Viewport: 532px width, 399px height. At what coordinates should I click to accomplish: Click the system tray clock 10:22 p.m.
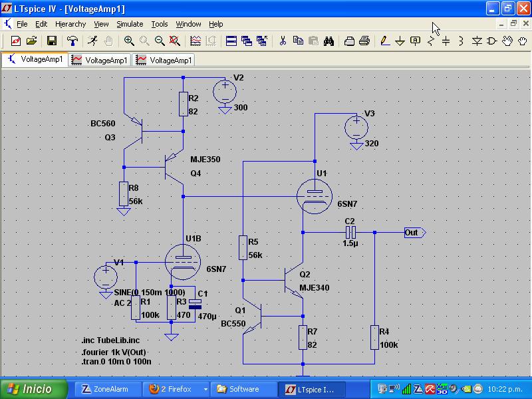(505, 389)
